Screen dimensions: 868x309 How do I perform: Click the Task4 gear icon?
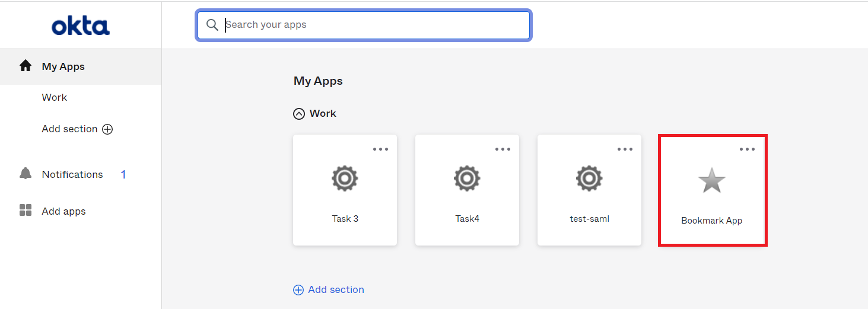[467, 178]
